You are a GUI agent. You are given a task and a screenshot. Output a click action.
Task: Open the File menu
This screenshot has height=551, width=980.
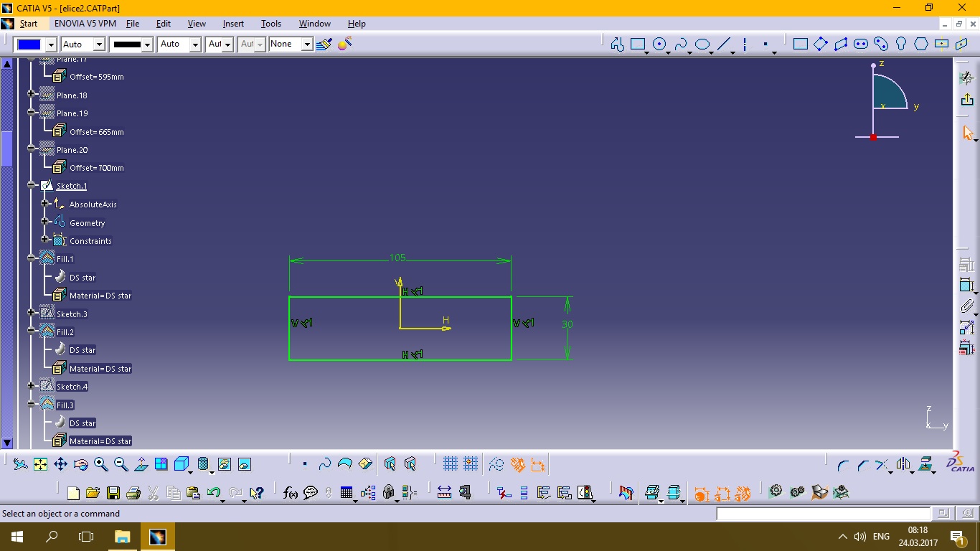coord(133,24)
